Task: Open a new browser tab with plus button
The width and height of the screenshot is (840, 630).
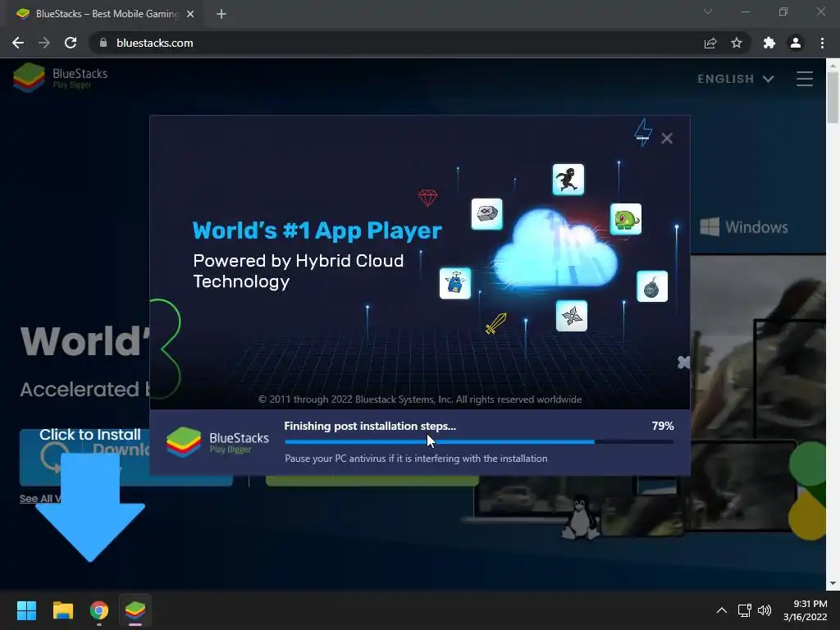Action: pos(221,14)
